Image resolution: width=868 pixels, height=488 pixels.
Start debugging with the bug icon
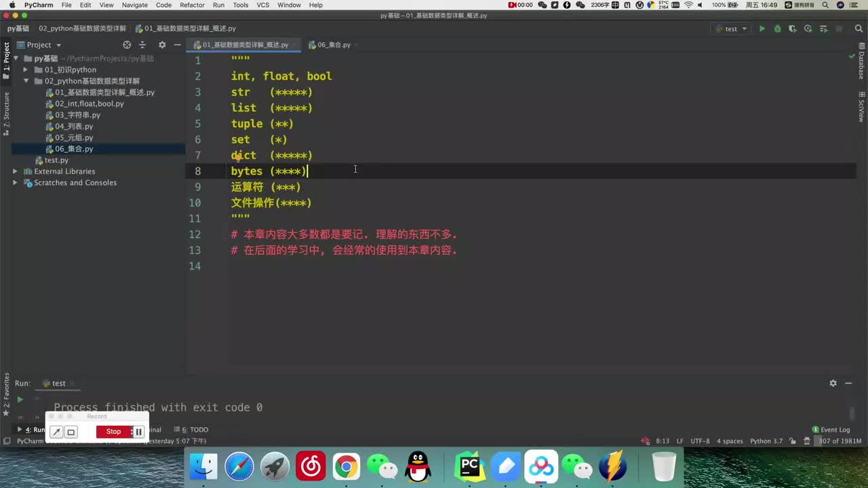(777, 28)
